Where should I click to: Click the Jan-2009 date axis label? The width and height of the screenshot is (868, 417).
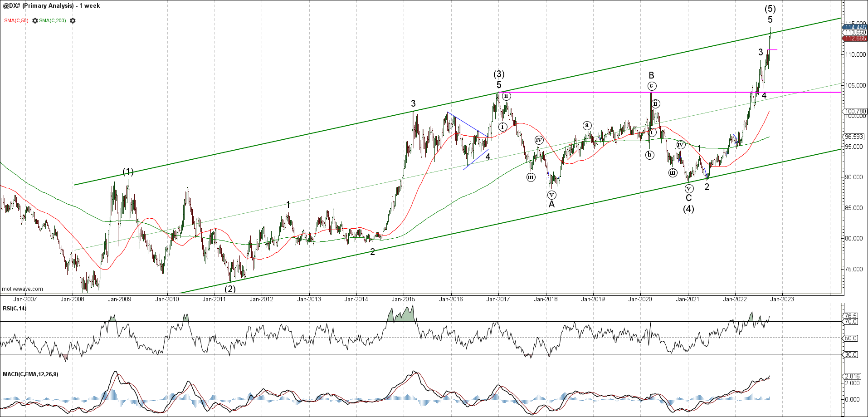(120, 299)
